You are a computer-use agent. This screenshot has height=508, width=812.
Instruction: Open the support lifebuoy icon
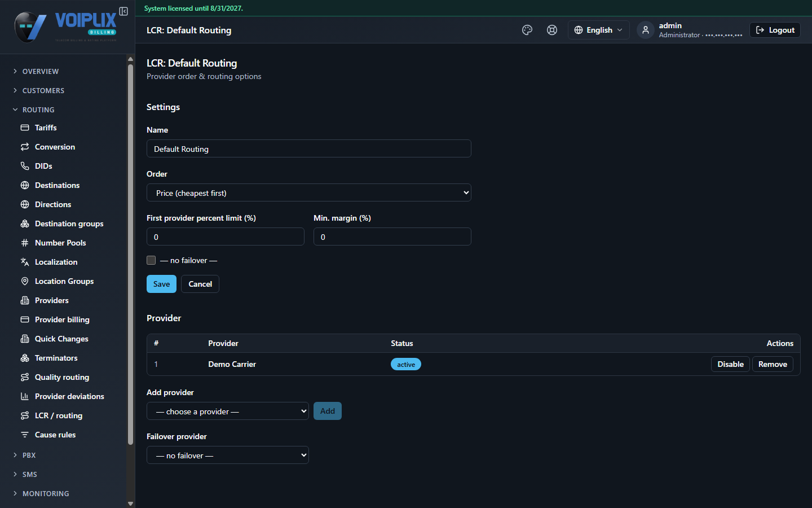click(x=552, y=30)
